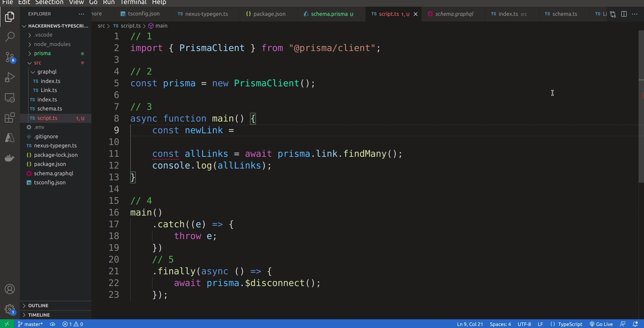
Task: Place cursor on line 9 after newLink =
Action: tap(234, 130)
